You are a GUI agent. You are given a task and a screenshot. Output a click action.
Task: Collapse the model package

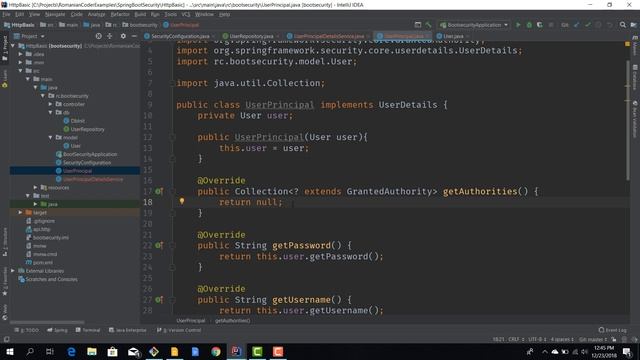click(x=50, y=137)
